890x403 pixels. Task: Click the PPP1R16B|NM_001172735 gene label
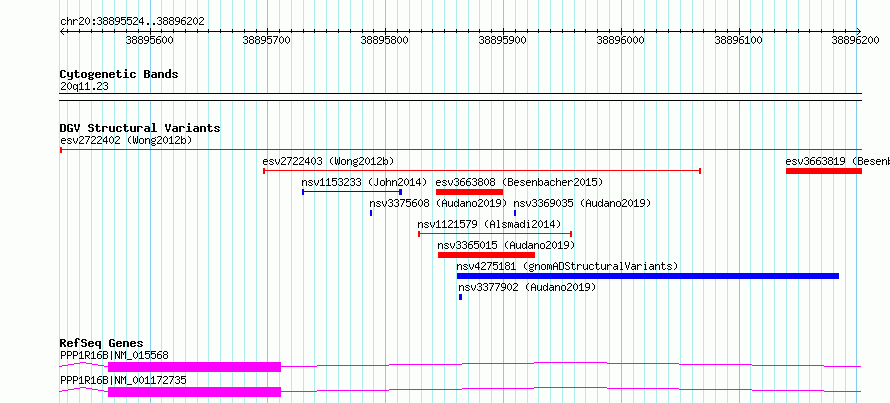[123, 380]
